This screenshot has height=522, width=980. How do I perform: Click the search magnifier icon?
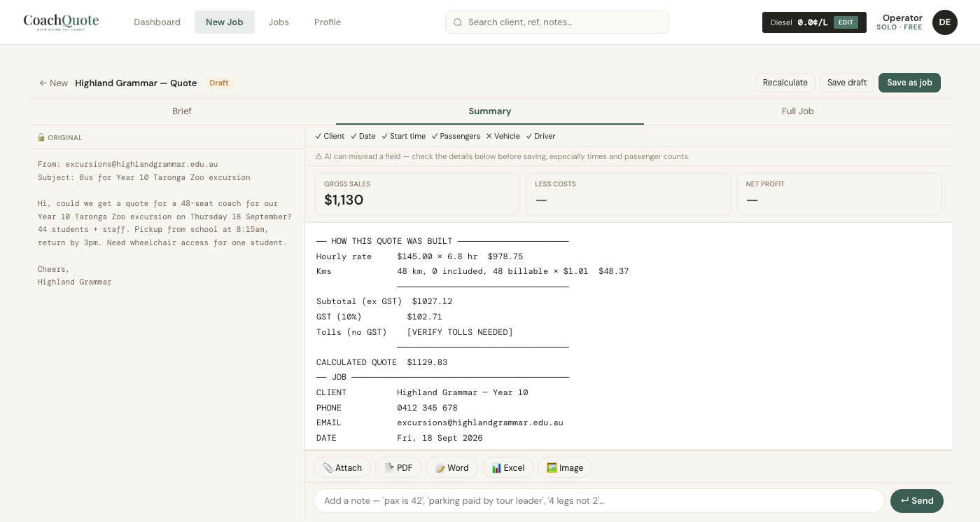(x=458, y=22)
